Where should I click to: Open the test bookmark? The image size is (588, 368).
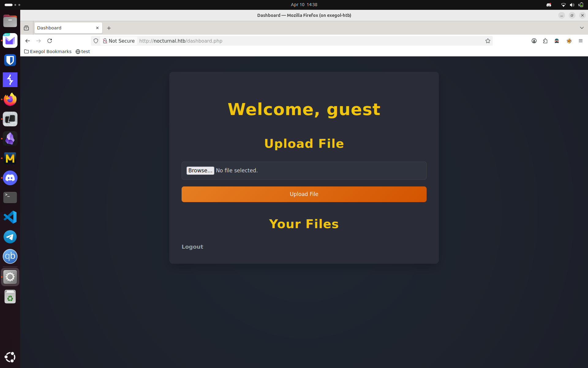point(83,52)
